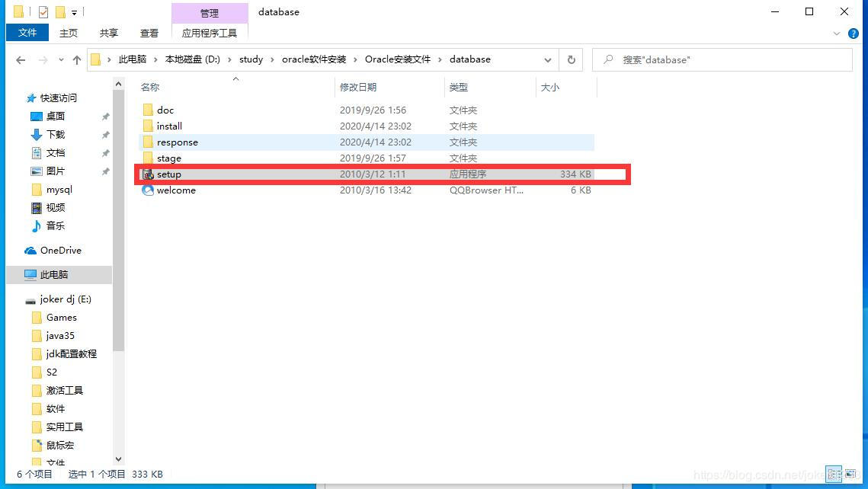This screenshot has width=868, height=489.
Task: Select 此电脑 in the address breadcrumb
Action: tap(133, 59)
